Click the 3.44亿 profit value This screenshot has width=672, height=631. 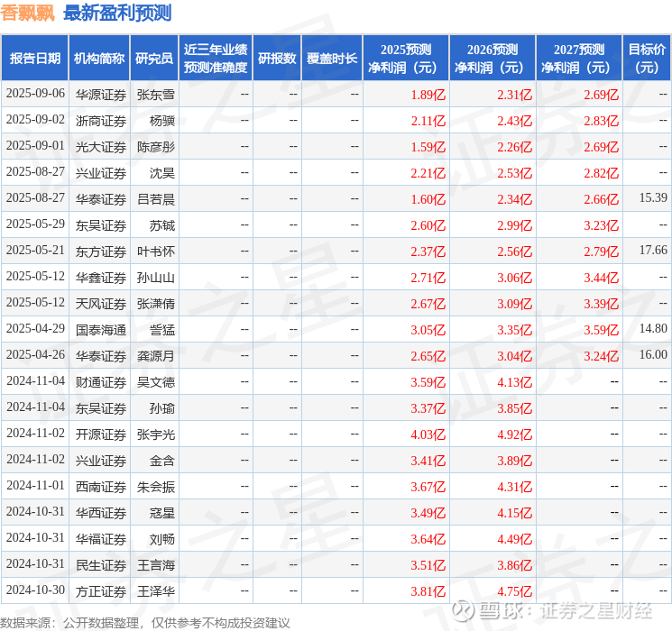pos(602,278)
